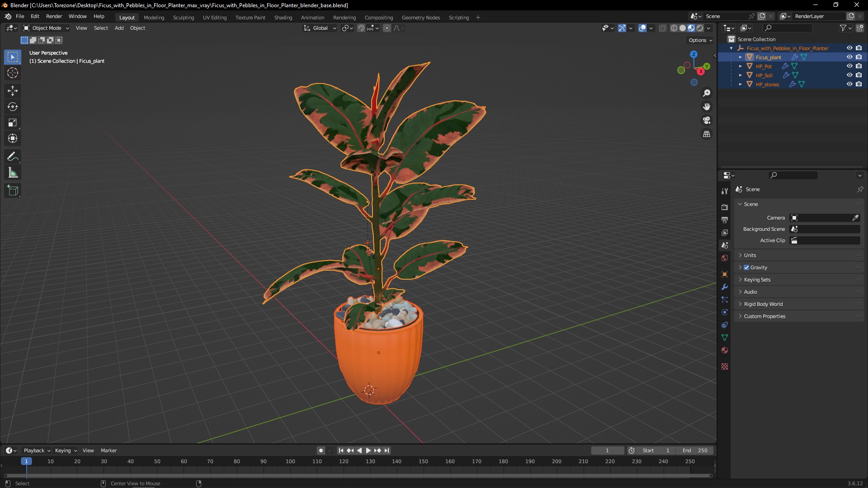This screenshot has height=488, width=868.
Task: Click the zoom view magnifier icon
Action: pyautogui.click(x=707, y=93)
